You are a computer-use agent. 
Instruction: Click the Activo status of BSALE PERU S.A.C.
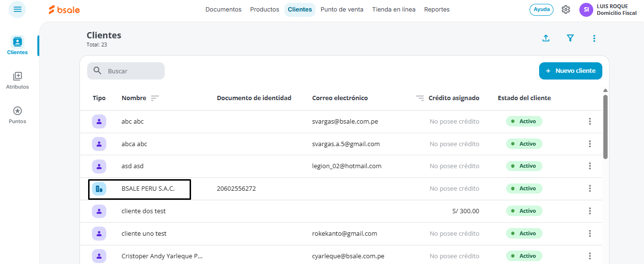(524, 189)
